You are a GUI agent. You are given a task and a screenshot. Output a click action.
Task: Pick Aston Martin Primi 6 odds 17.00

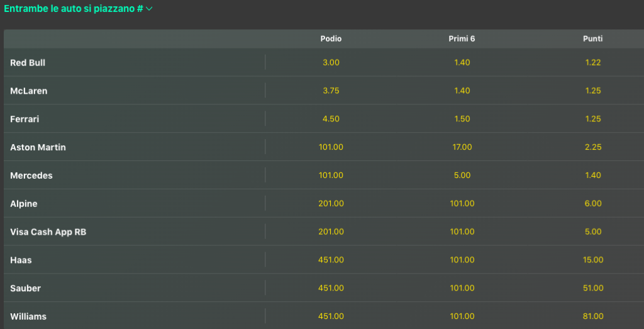(x=462, y=147)
